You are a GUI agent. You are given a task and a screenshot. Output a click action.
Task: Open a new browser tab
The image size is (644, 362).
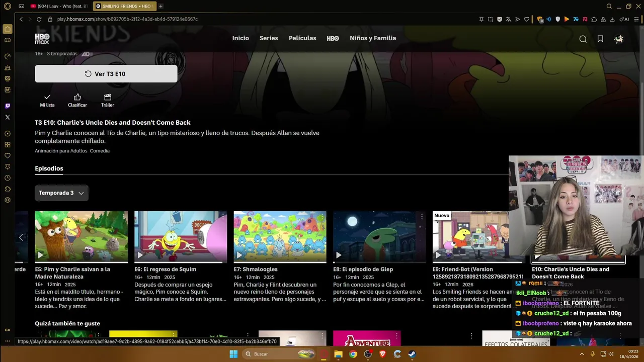[x=160, y=6]
